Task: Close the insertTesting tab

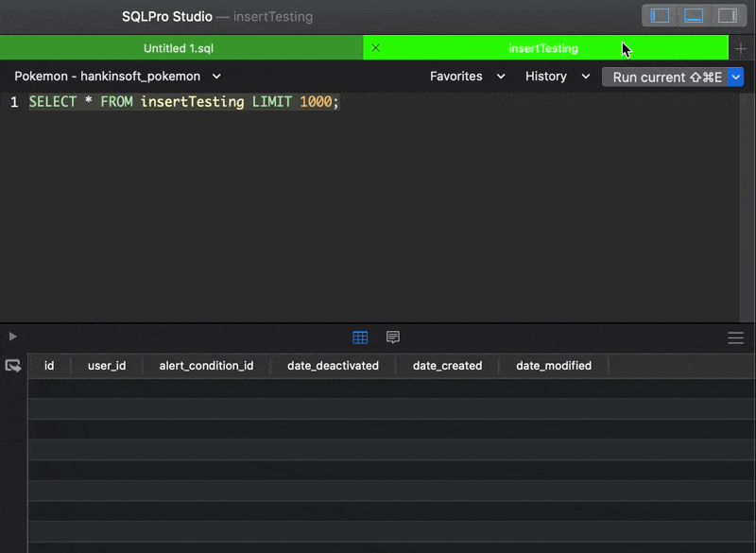Action: click(x=375, y=47)
